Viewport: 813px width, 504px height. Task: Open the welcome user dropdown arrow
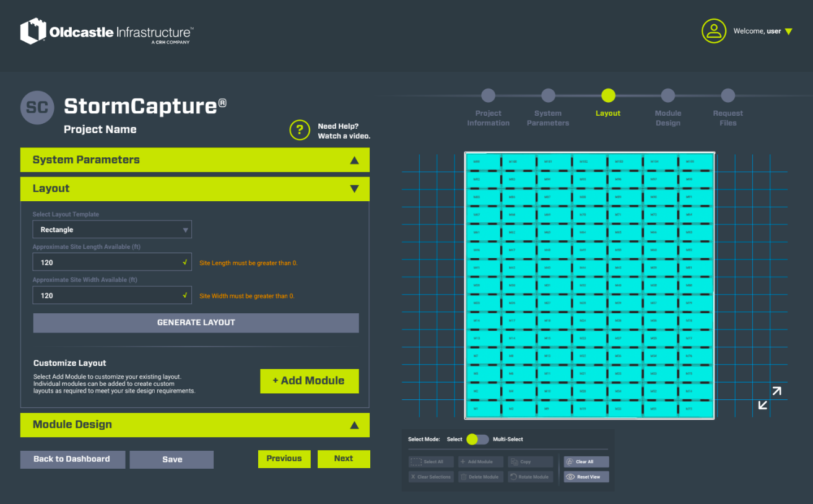(x=788, y=32)
